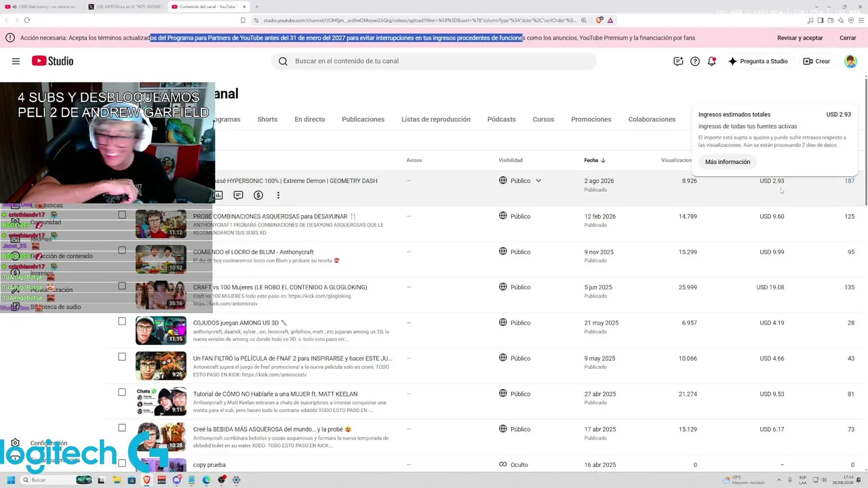
Task: Open thumbnail of COJUDOS juegan AMONG US
Action: (161, 330)
